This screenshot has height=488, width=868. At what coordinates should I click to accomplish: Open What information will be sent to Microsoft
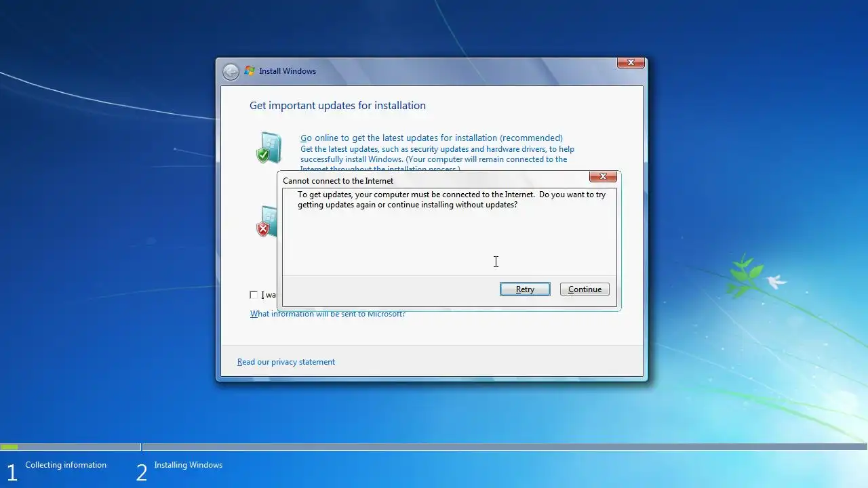(328, 314)
